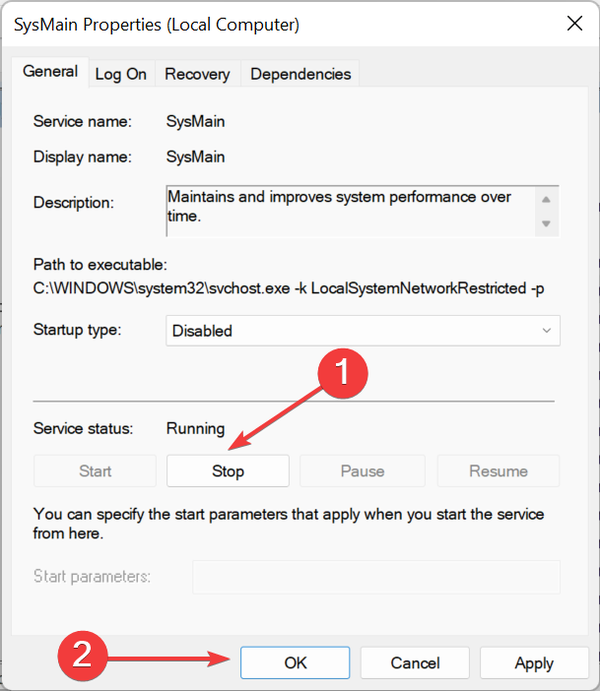The image size is (600, 691).
Task: Switch to the General tab
Action: [x=50, y=72]
